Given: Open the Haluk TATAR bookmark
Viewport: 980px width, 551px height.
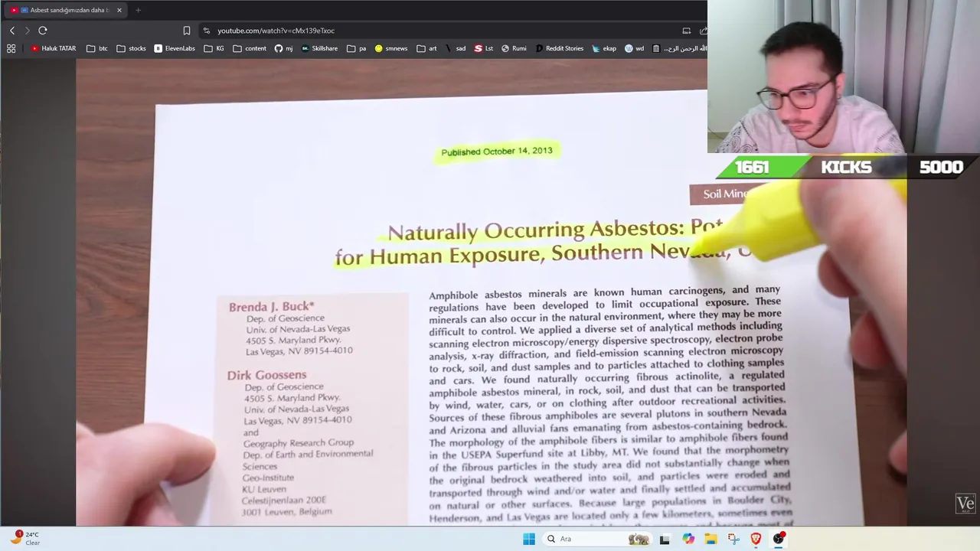Looking at the screenshot, I should tap(54, 48).
